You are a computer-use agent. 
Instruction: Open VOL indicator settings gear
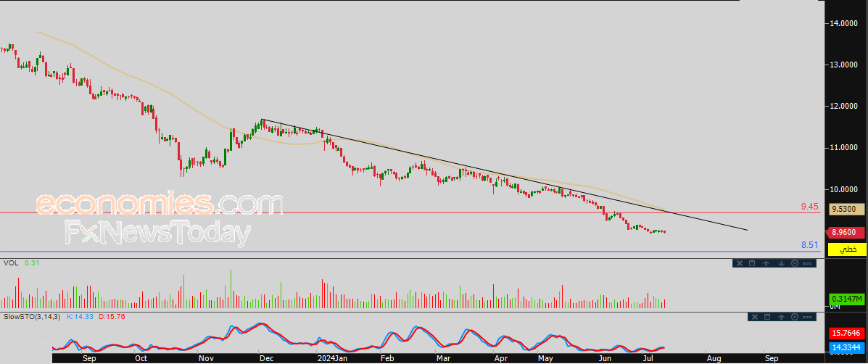(795, 263)
